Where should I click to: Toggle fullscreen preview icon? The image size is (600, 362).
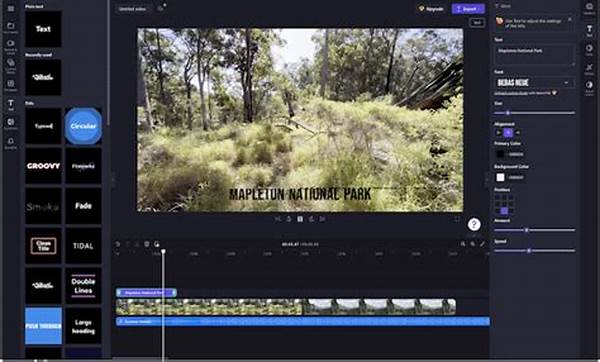point(457,219)
